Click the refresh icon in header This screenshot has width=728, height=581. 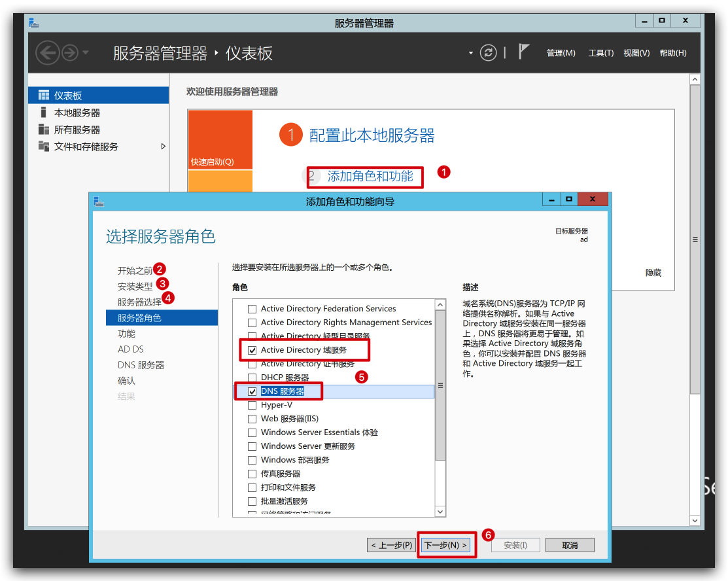click(x=488, y=53)
